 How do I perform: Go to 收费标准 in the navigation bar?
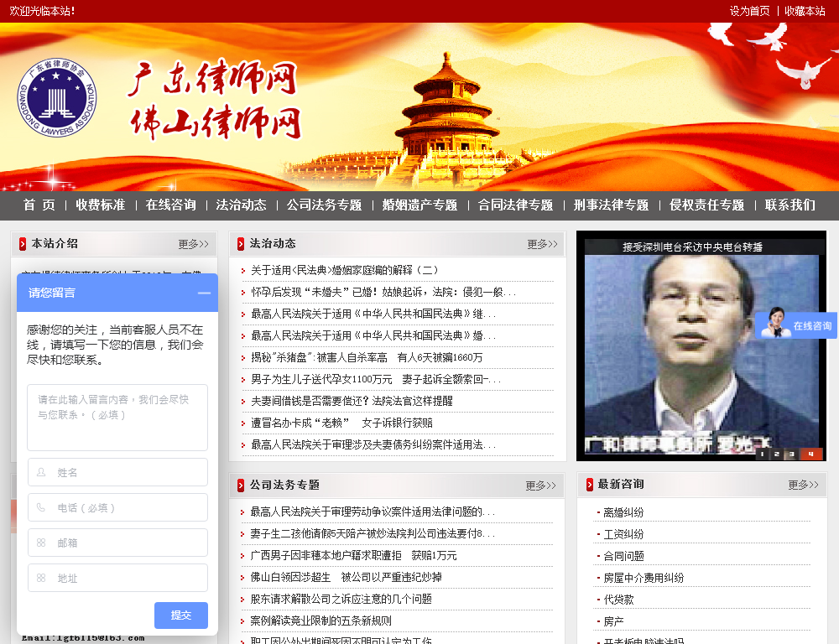101,205
